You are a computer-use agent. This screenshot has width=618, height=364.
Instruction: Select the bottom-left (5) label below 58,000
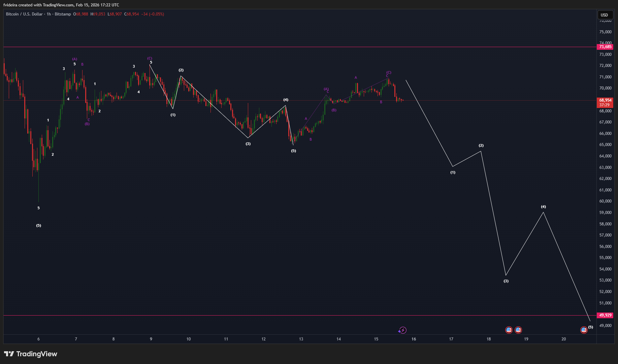point(39,225)
